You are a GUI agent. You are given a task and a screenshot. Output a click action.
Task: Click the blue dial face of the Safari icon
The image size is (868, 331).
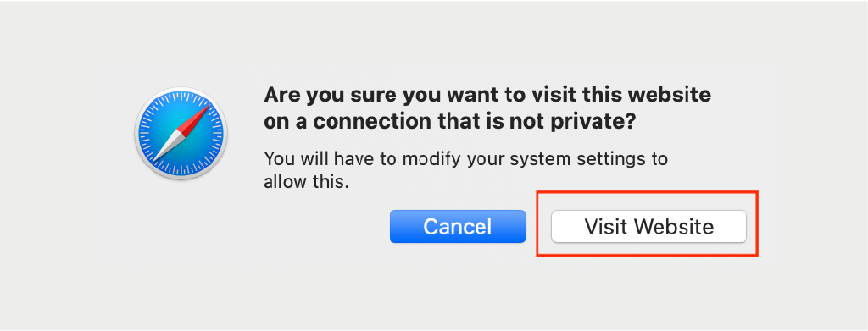tap(181, 133)
